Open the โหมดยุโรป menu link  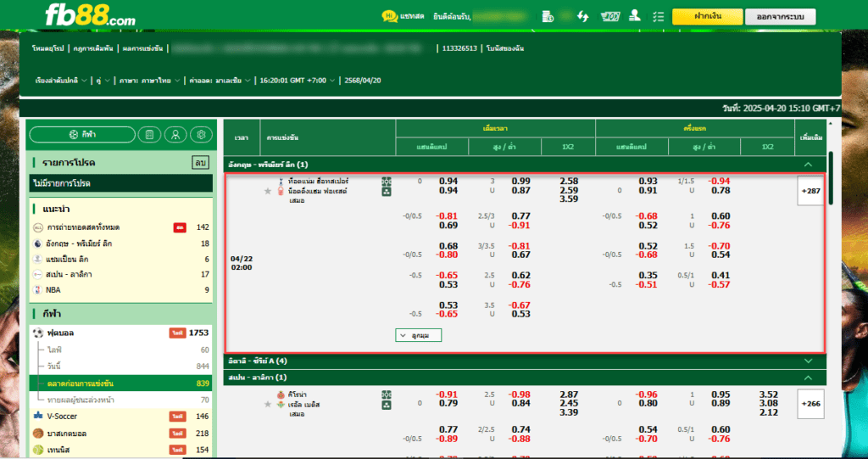coord(49,48)
